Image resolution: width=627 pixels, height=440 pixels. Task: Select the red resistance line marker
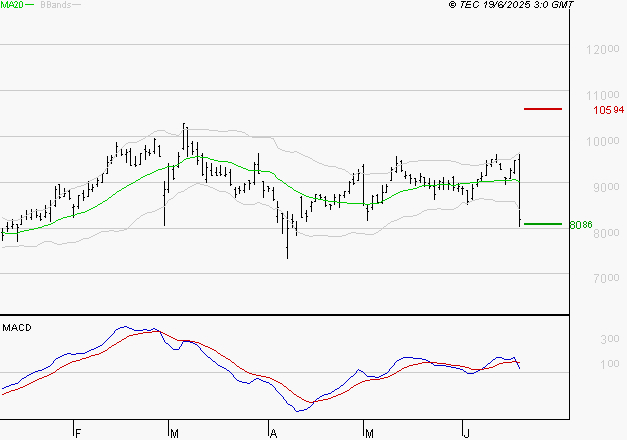pyautogui.click(x=543, y=108)
